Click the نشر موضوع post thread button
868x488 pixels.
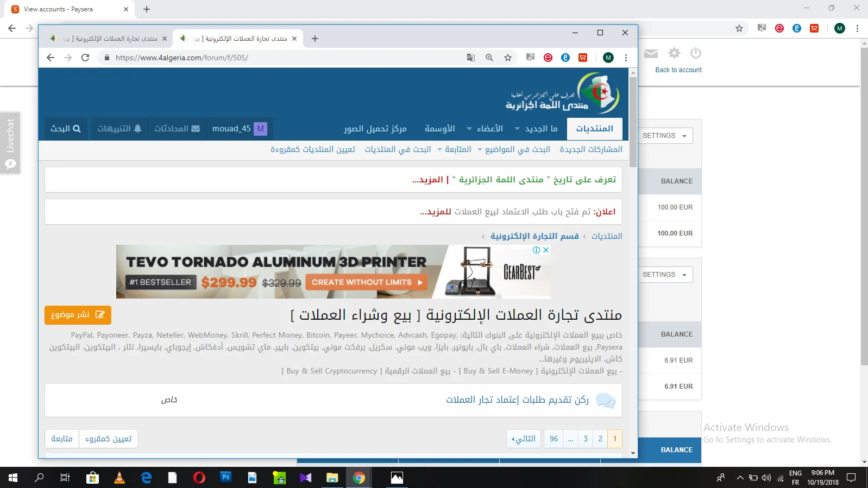[78, 315]
